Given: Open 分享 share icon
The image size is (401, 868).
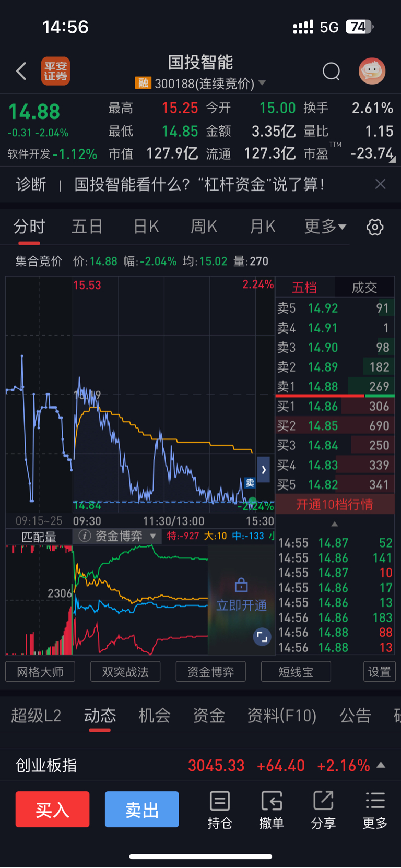Looking at the screenshot, I should (323, 810).
